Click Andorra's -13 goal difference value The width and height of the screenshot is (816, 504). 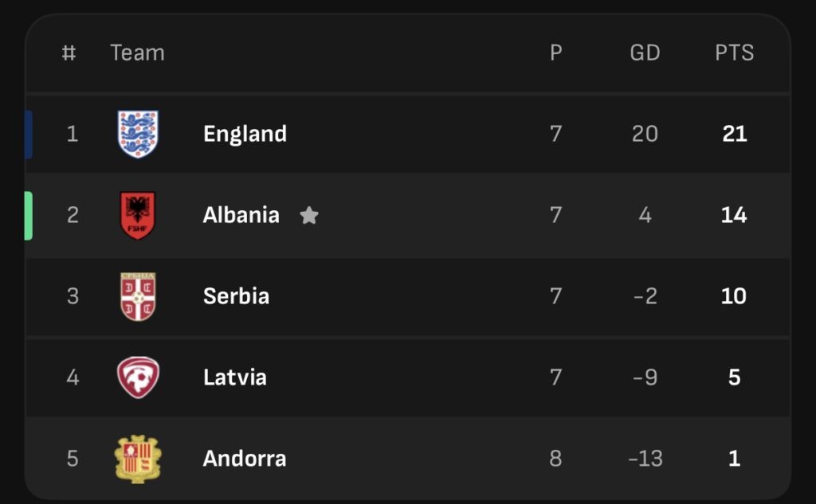645,459
